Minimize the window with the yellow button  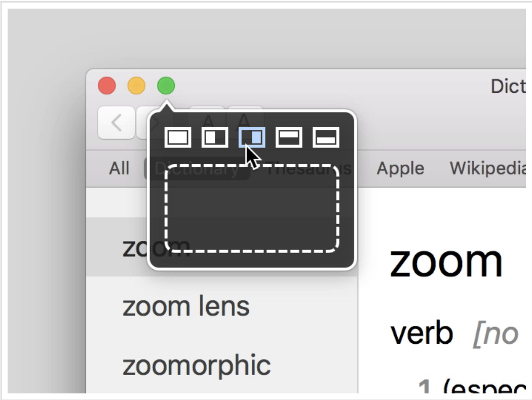(x=136, y=86)
